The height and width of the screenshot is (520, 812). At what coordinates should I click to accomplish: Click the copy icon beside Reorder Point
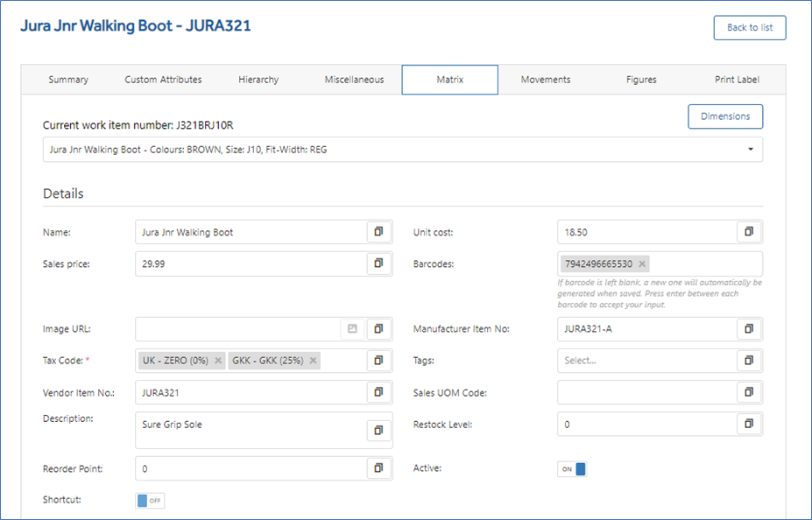[x=378, y=468]
